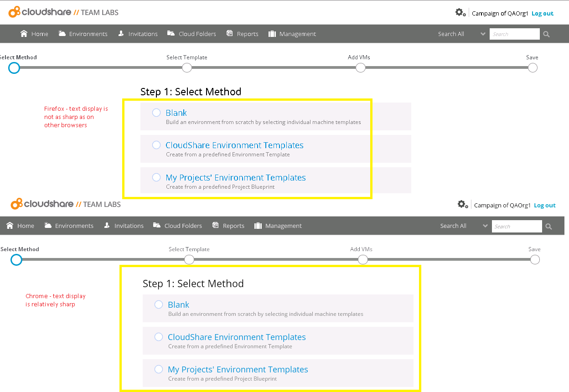Click Reports icon in lower Chrome page
The width and height of the screenshot is (569, 392).
(215, 226)
